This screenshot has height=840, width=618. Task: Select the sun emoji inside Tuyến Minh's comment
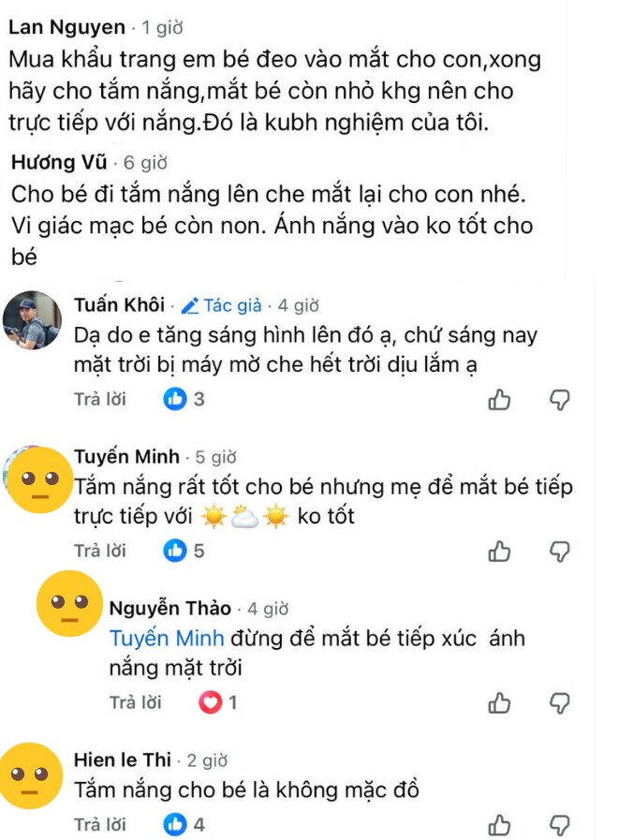(215, 516)
